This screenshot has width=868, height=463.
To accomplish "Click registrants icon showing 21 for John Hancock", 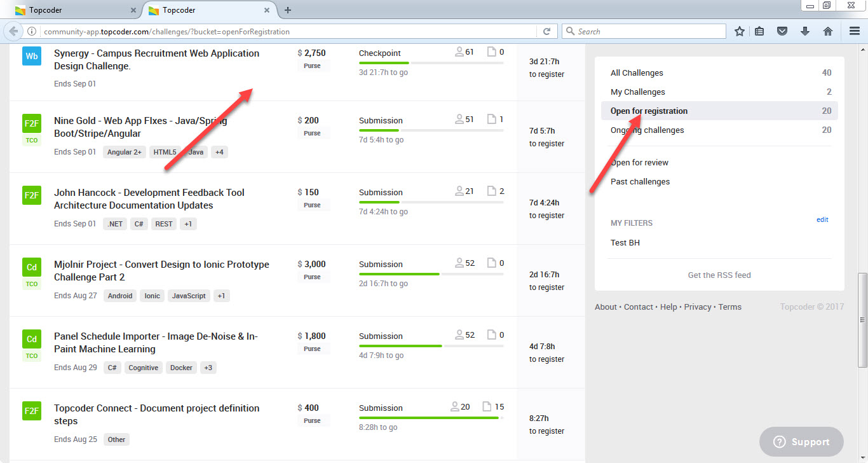I will [459, 191].
